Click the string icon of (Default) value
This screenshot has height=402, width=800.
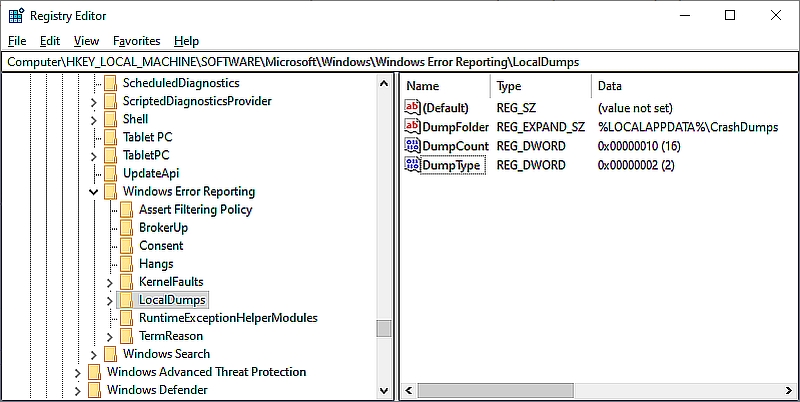tap(412, 107)
